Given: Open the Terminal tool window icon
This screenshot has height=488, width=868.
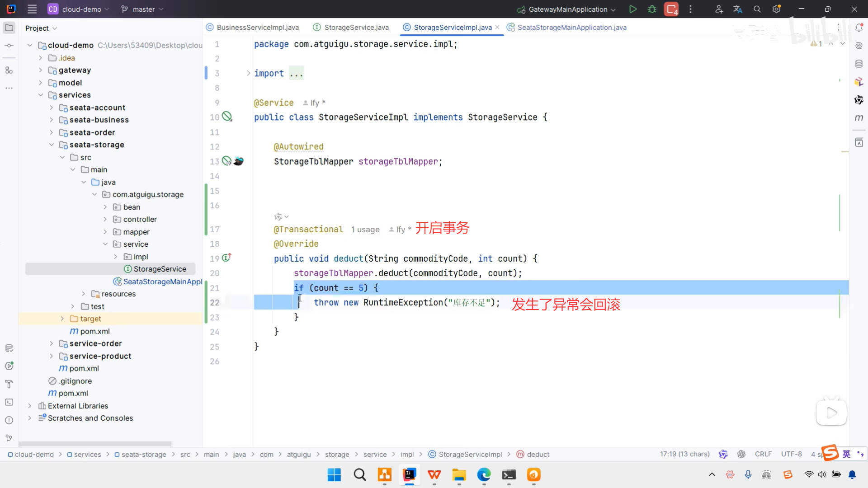Looking at the screenshot, I should (x=9, y=402).
